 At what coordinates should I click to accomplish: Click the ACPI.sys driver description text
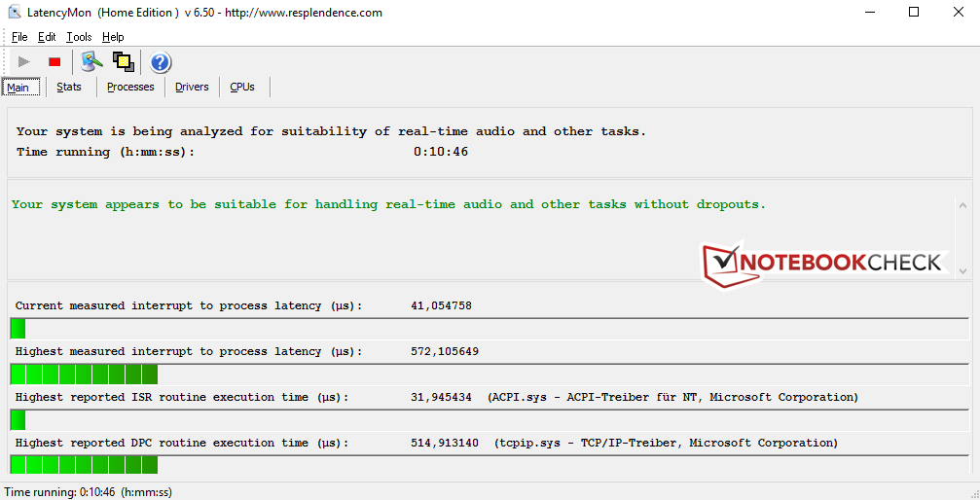tap(673, 397)
